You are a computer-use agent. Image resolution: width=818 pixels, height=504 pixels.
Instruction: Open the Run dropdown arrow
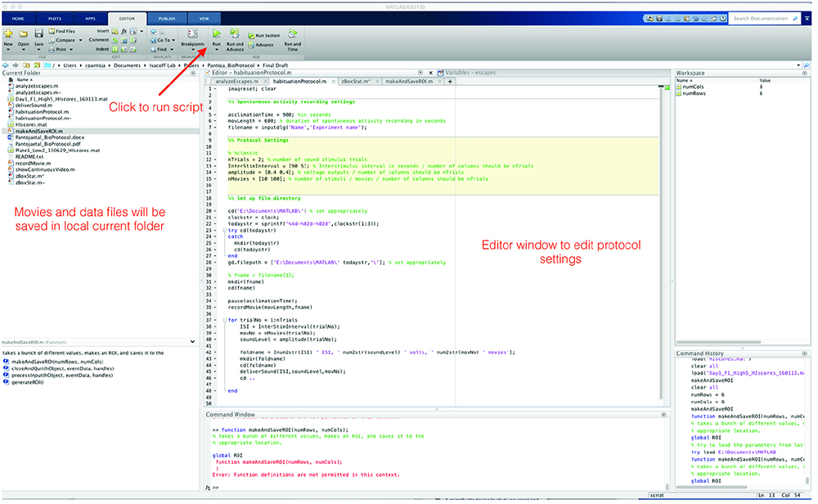(217, 50)
